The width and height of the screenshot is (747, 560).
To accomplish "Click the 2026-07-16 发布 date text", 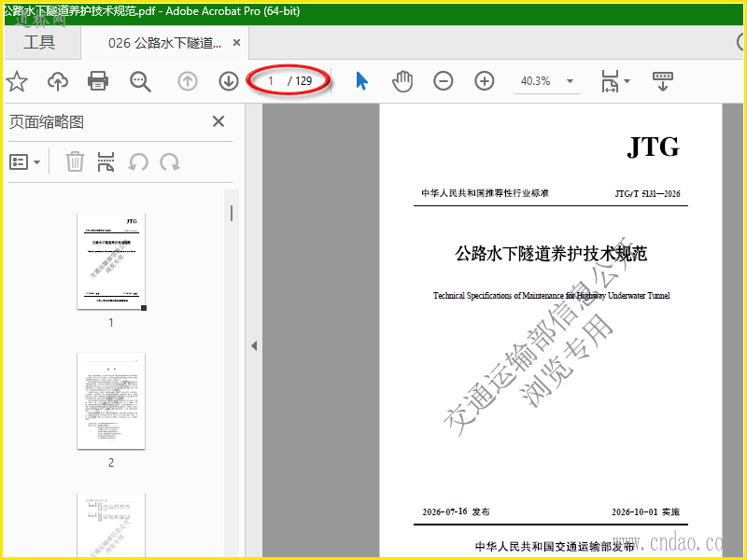I will tap(456, 511).
